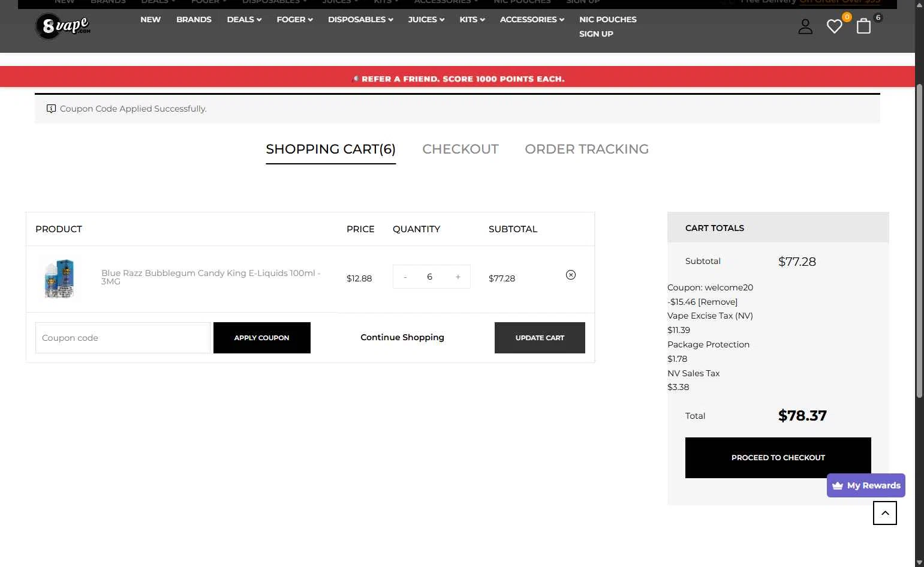
Task: Expand the Accessories dropdown menu
Action: [x=532, y=19]
